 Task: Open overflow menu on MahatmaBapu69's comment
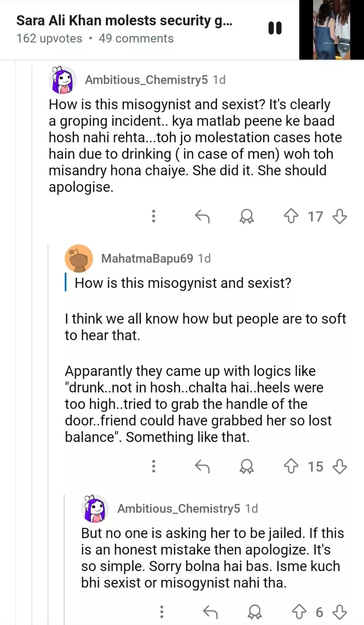154,466
